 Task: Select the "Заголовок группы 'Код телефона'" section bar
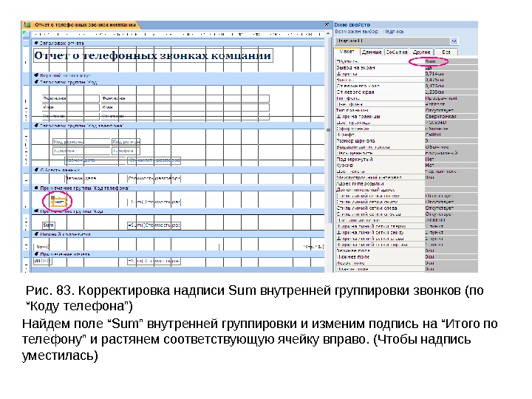(178, 126)
